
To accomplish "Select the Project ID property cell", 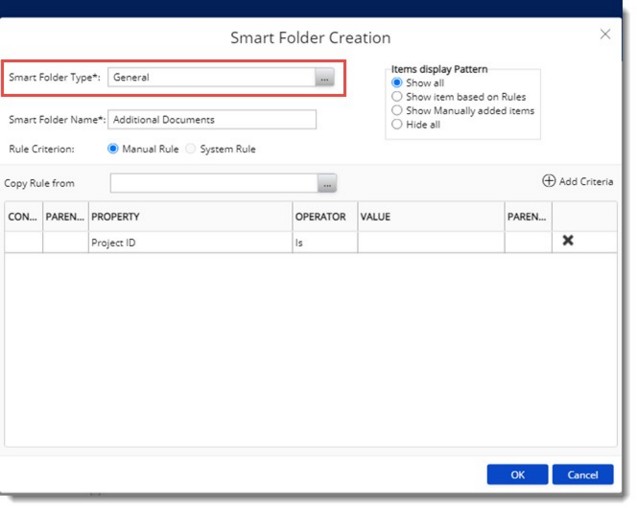I will point(191,243).
